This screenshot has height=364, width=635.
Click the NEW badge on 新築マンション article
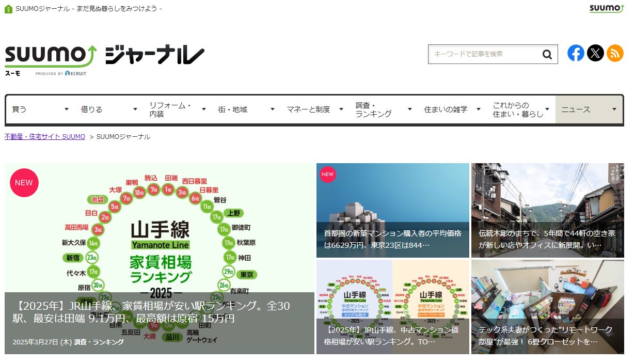[x=328, y=175]
